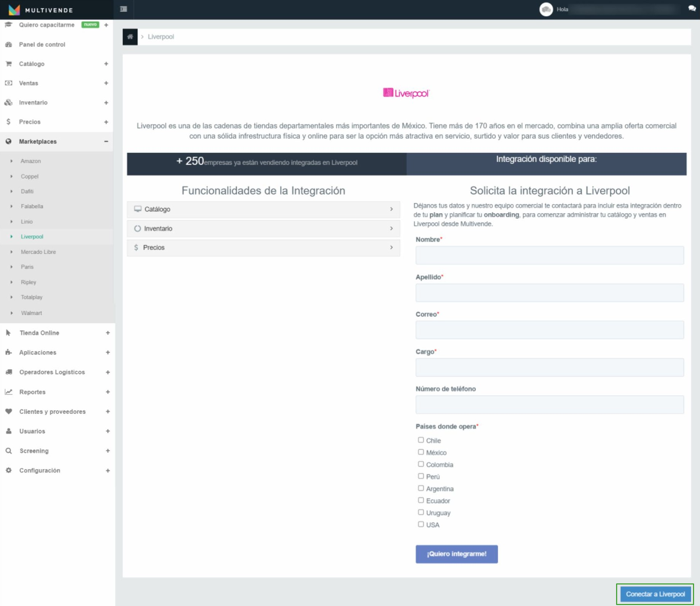Check the Uruguay country checkbox

[421, 512]
